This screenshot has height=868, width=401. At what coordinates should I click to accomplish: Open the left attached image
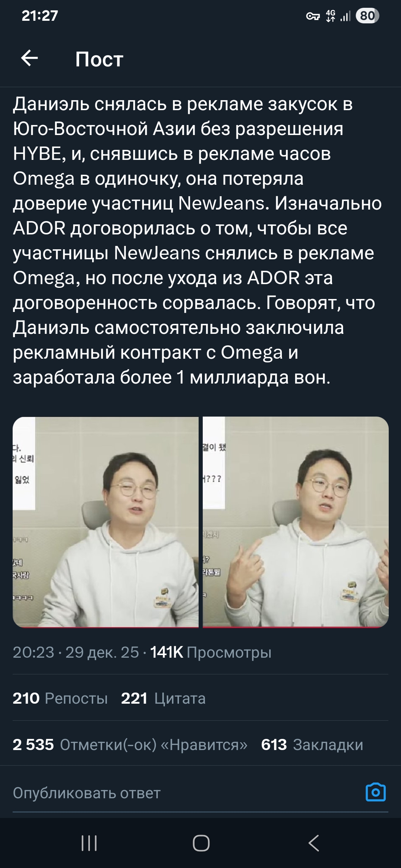[x=105, y=522]
